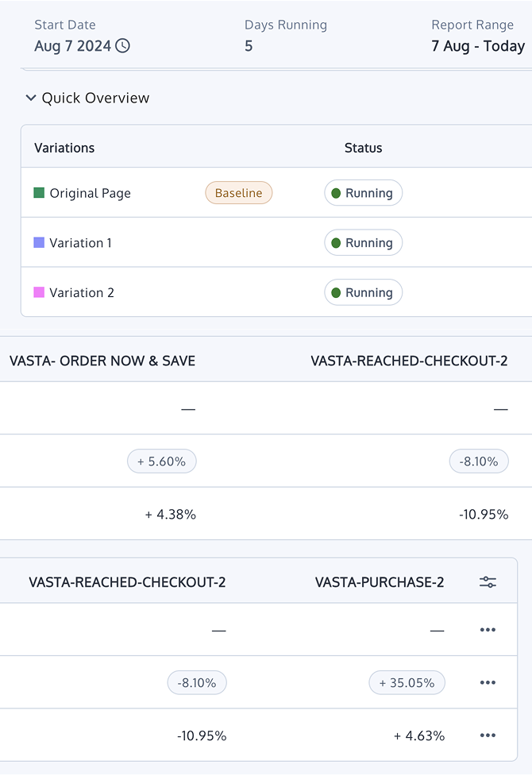This screenshot has height=776, width=532.
Task: Click the Running status of Variation 2
Action: tap(363, 292)
